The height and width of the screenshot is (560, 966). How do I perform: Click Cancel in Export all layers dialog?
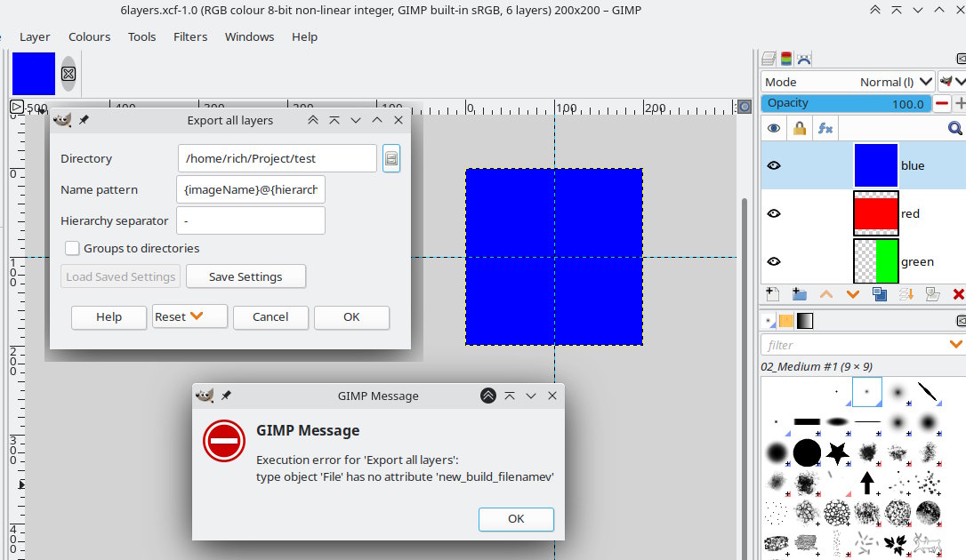click(x=270, y=317)
